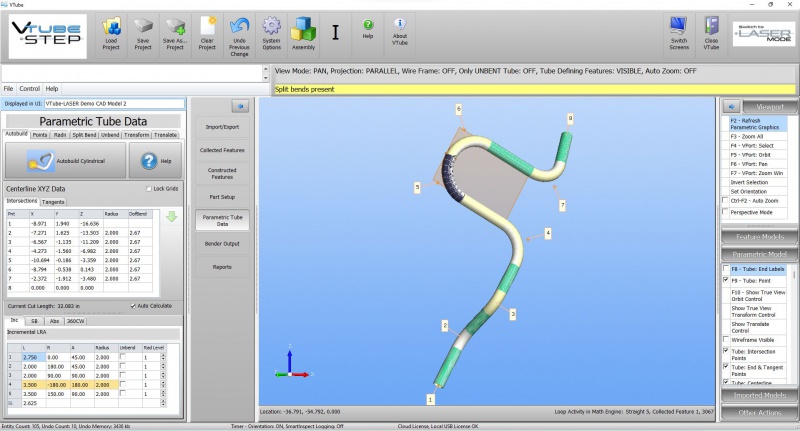Open the File menu
The width and height of the screenshot is (800, 431).
[x=9, y=89]
